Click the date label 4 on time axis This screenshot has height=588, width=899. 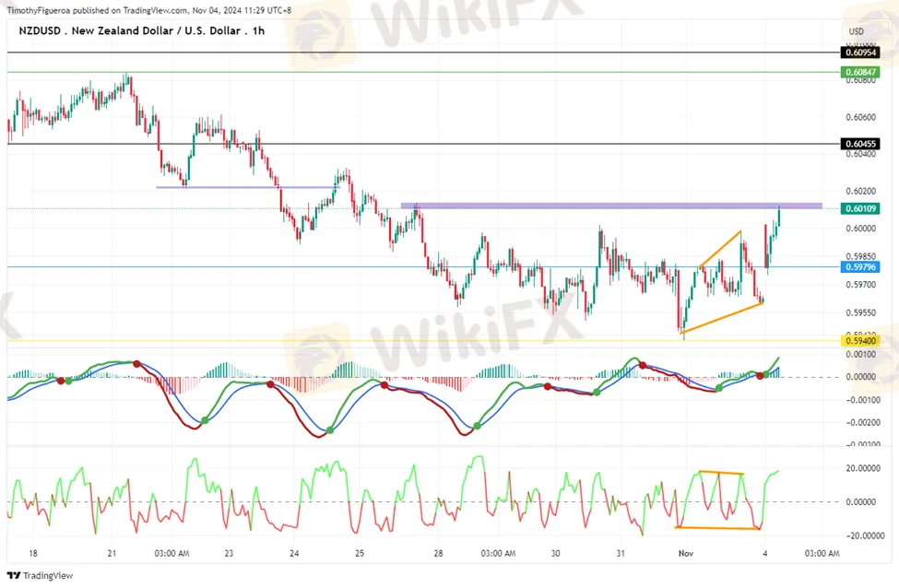pos(764,554)
